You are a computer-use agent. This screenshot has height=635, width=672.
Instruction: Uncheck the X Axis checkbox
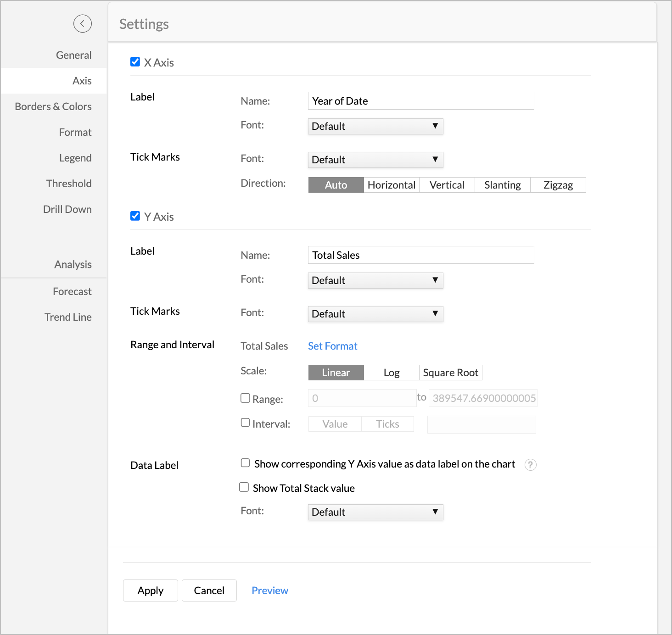[135, 62]
